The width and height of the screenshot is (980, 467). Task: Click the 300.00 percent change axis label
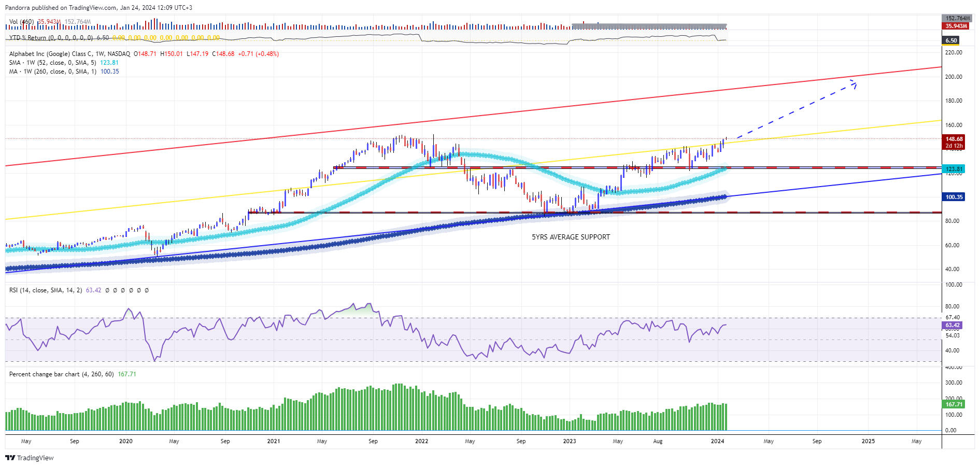[954, 383]
